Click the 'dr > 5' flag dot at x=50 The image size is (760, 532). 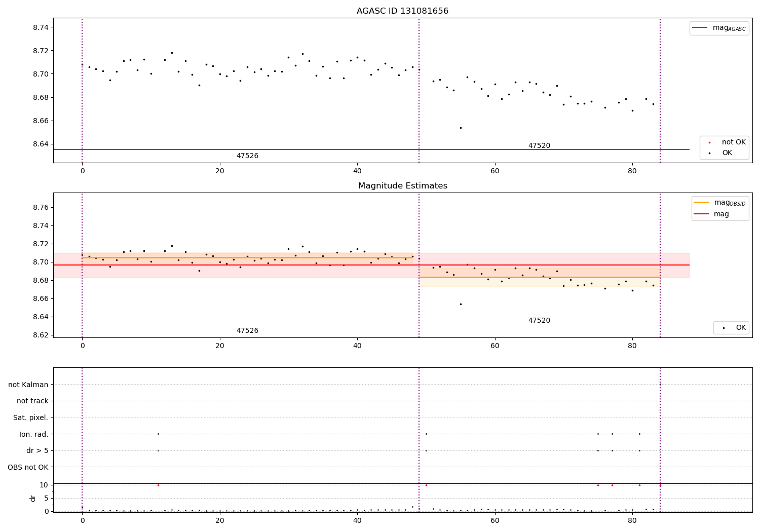click(x=426, y=450)
